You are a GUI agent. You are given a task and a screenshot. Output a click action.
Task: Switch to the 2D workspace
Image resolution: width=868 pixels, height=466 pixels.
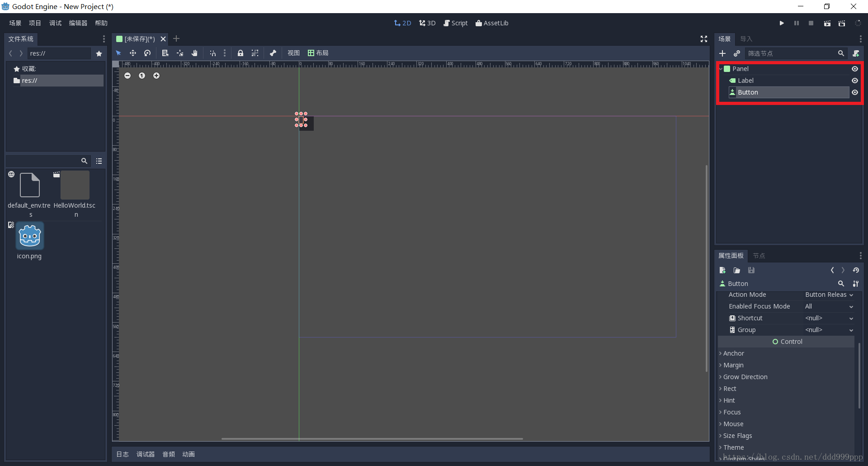point(402,23)
